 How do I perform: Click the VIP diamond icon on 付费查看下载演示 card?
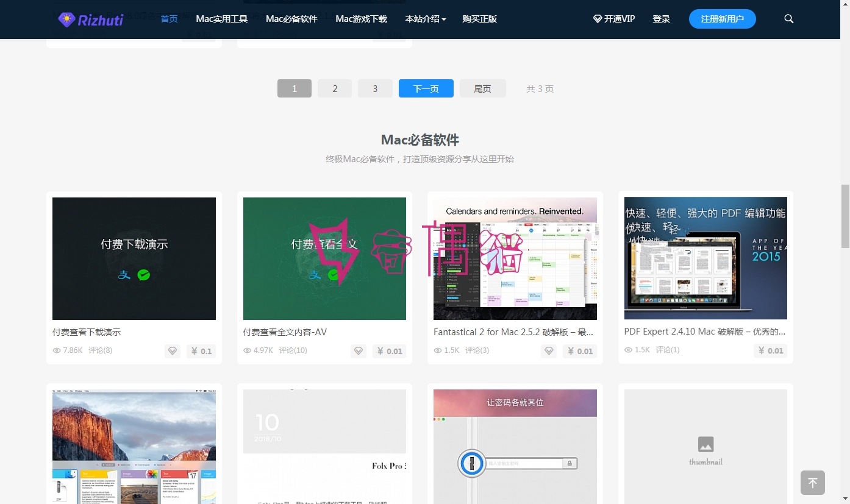pyautogui.click(x=173, y=351)
